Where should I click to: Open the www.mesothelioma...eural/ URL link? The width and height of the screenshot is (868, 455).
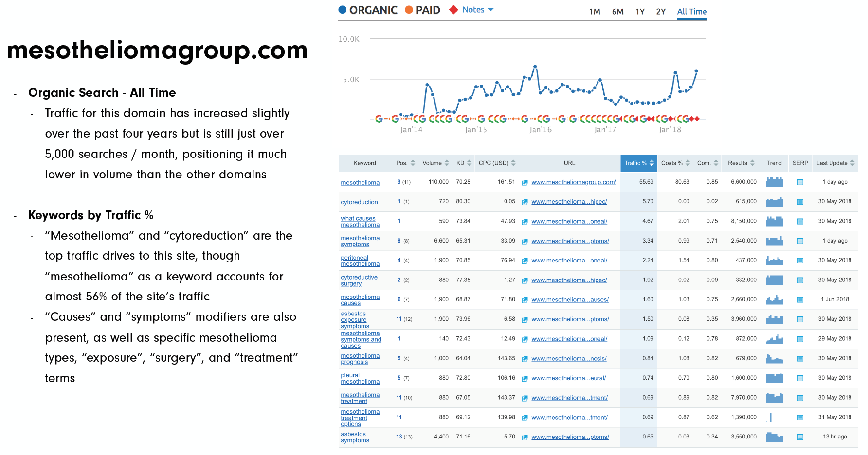[568, 378]
